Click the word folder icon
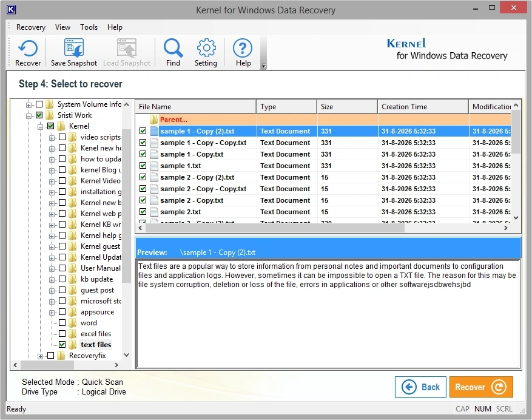 click(x=73, y=323)
